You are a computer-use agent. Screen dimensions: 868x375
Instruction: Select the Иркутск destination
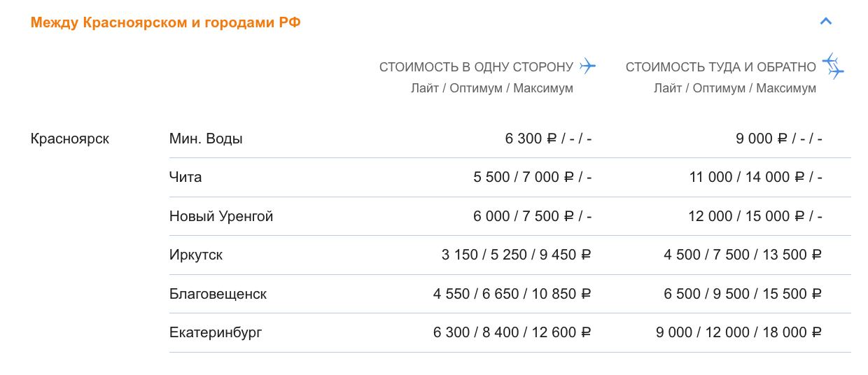coord(196,255)
